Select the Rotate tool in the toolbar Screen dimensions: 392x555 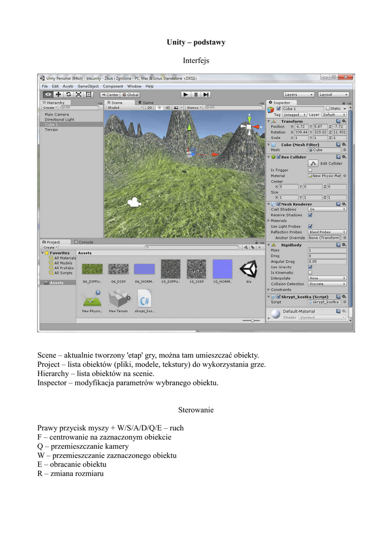coord(68,94)
